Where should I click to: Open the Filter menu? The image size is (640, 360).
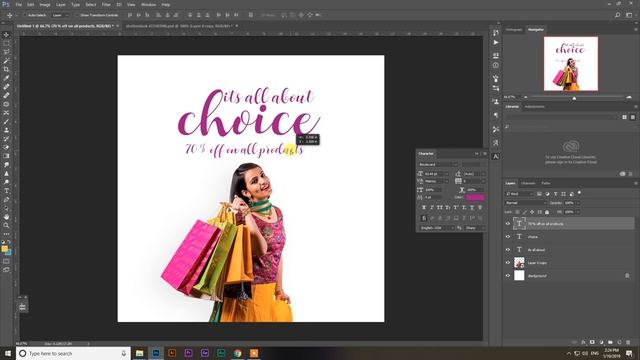(x=107, y=4)
